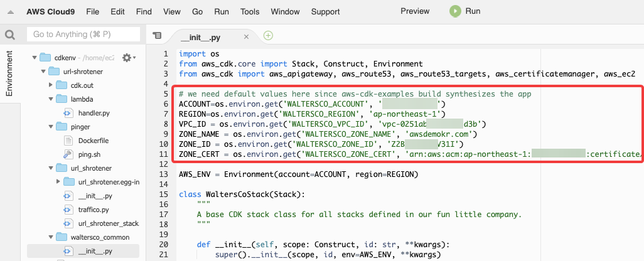Select traffico.py in the file tree
This screenshot has height=261, width=644.
pos(94,210)
